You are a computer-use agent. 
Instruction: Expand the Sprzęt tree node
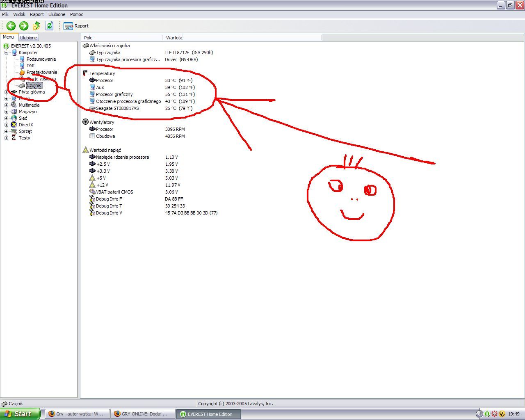click(6, 131)
